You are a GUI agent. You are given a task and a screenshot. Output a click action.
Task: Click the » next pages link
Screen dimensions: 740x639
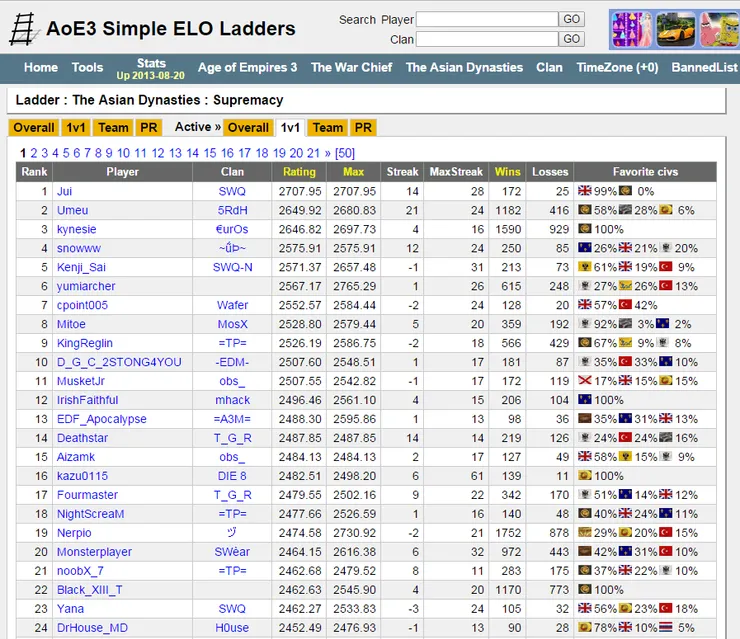(328, 153)
